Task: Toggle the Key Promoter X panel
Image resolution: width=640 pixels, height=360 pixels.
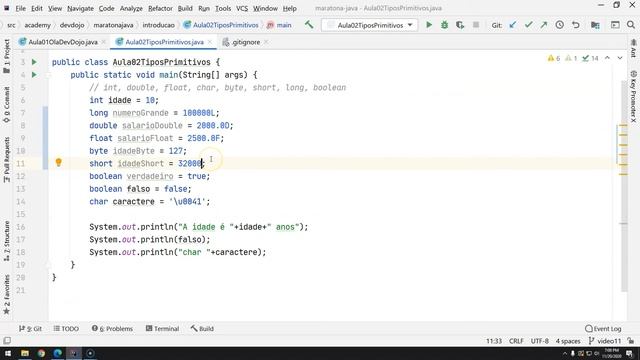Action: (x=633, y=96)
